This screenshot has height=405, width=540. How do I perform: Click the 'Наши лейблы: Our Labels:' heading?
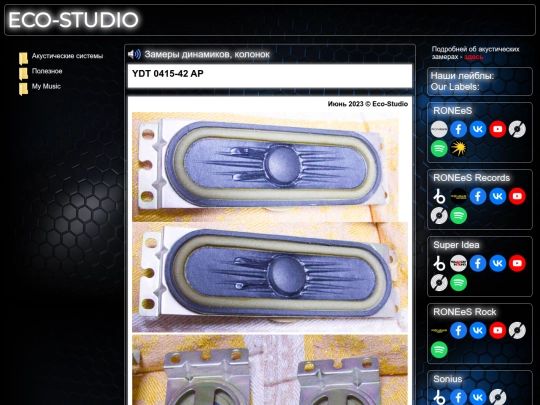[462, 81]
